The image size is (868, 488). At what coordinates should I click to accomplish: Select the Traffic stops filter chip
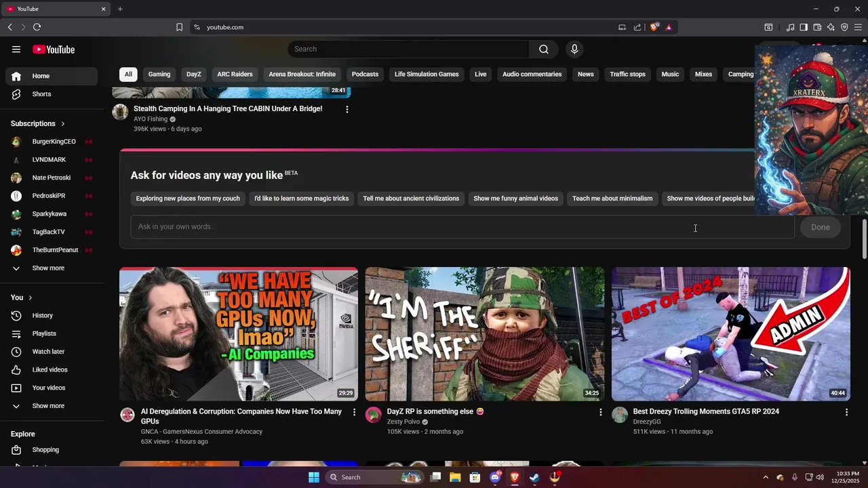click(627, 74)
